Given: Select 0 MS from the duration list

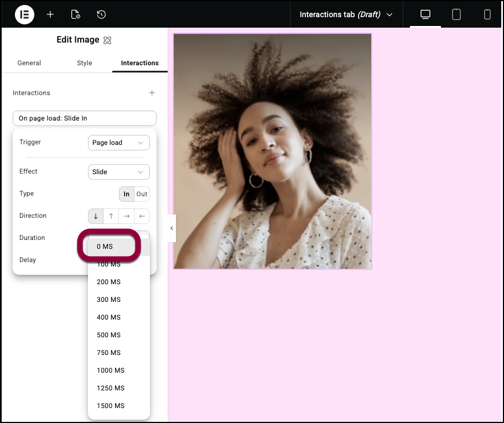Looking at the screenshot, I should pyautogui.click(x=106, y=247).
